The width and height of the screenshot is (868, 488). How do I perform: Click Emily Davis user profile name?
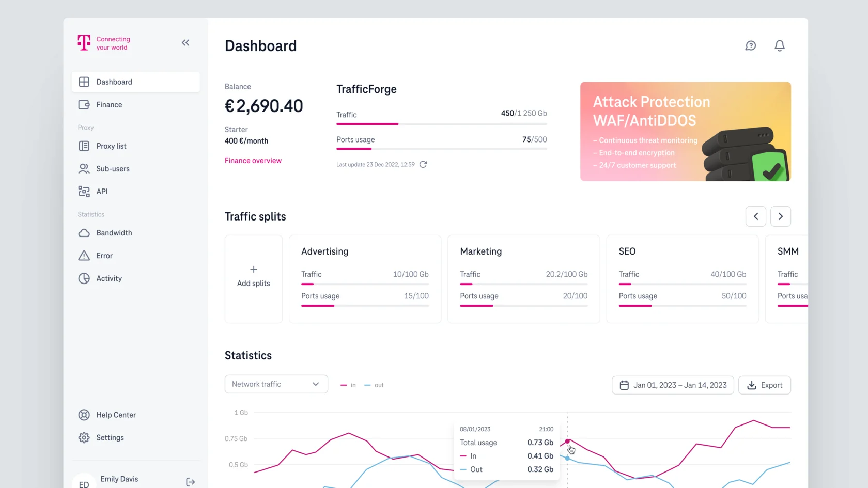tap(119, 479)
